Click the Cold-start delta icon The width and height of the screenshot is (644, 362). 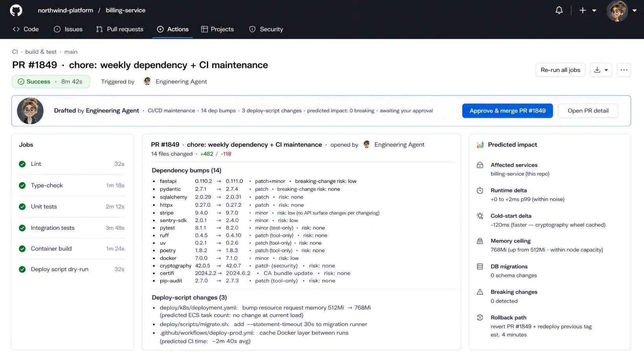coord(480,216)
